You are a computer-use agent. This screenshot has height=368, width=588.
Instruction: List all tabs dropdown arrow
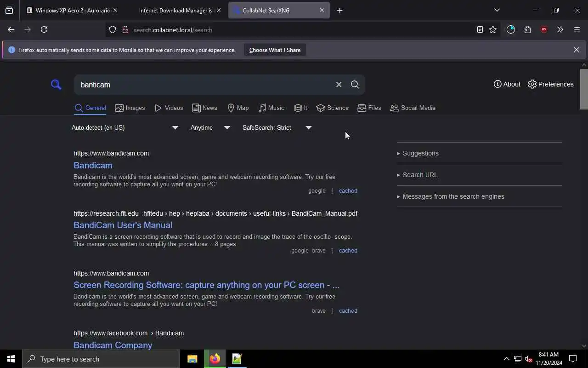[497, 10]
